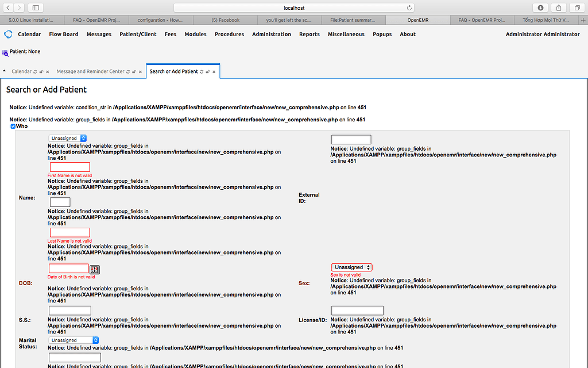The width and height of the screenshot is (588, 368).
Task: Click the patient selector icon beside Patient: None
Action: pos(5,52)
